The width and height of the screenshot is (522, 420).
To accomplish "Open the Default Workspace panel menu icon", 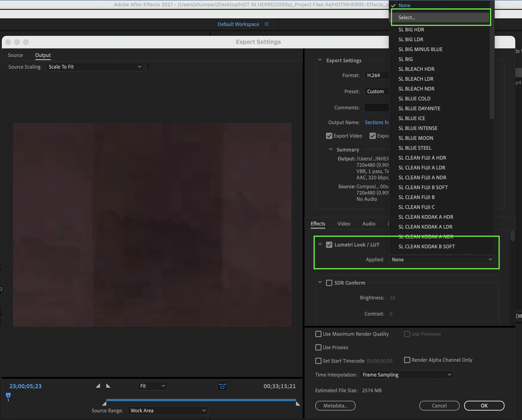I will (267, 24).
